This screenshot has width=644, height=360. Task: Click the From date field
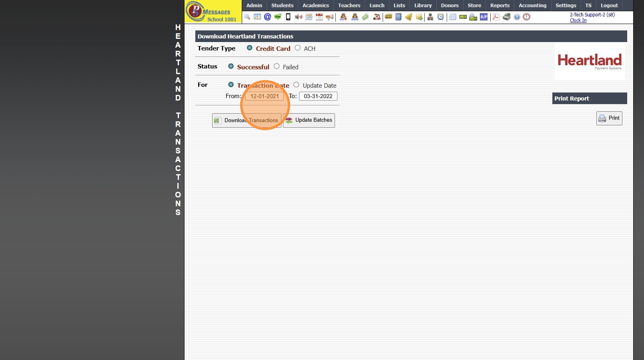(265, 96)
